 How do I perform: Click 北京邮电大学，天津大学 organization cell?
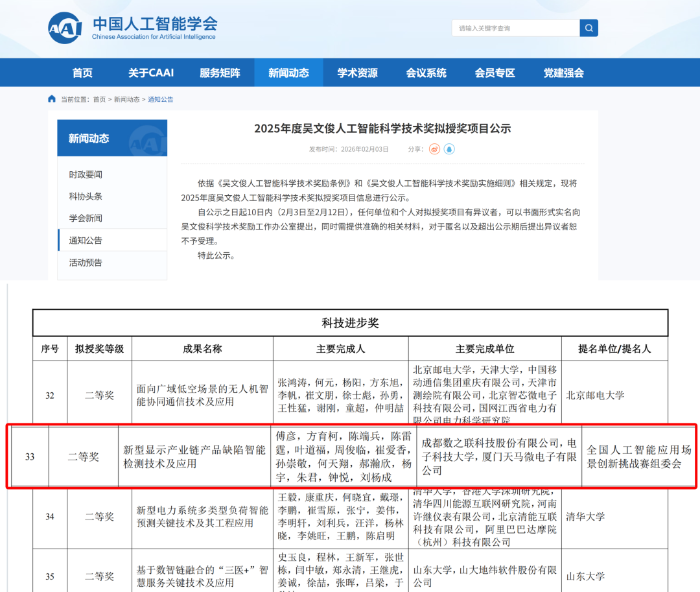click(485, 394)
